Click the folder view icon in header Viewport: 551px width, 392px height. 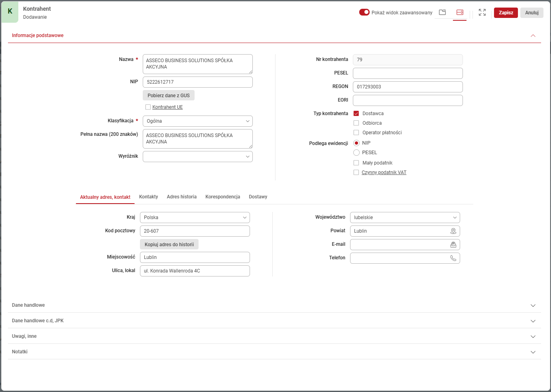point(442,12)
